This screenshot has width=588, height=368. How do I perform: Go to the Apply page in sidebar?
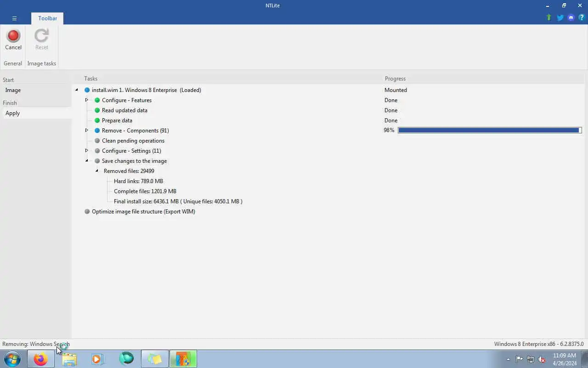[36, 113]
